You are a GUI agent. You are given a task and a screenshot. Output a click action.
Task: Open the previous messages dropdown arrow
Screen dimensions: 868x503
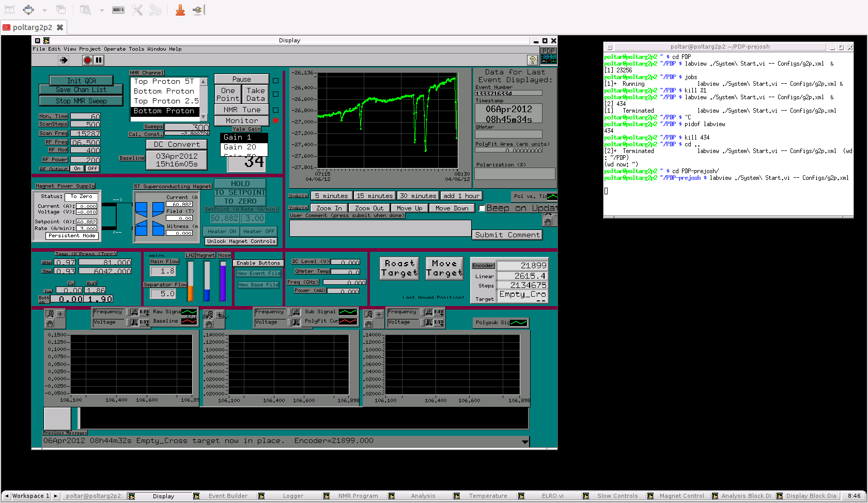coord(525,441)
